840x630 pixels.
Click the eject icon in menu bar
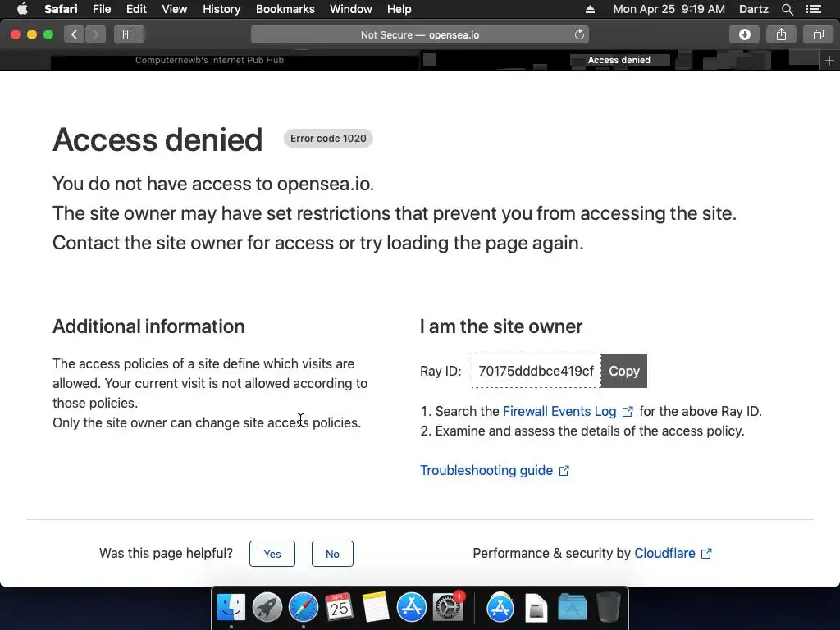point(590,9)
